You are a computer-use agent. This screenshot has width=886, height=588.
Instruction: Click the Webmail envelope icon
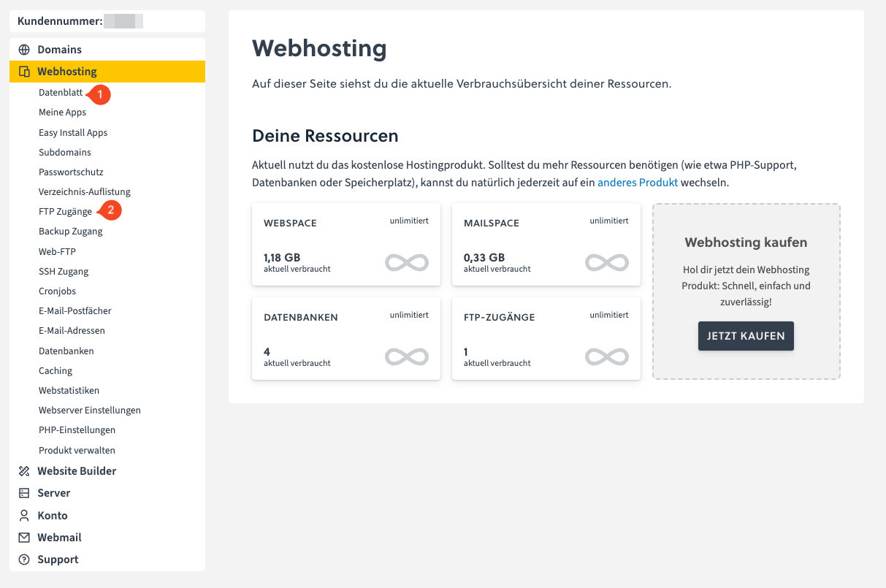24,538
